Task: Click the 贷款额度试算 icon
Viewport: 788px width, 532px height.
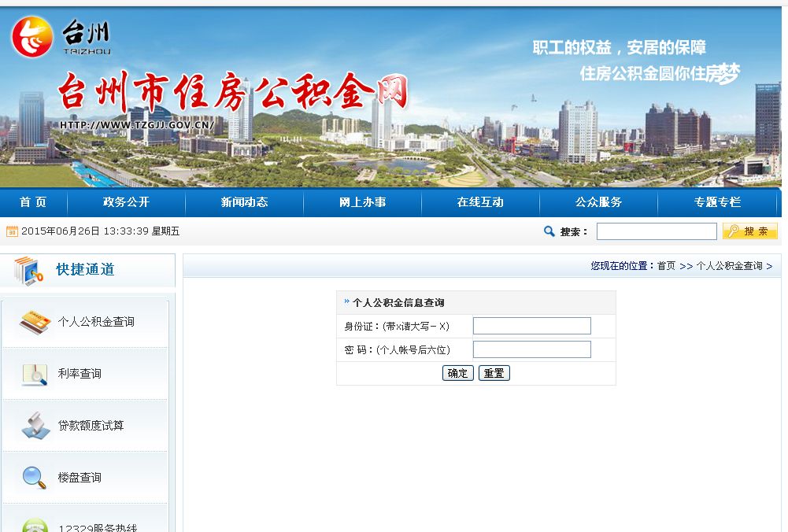Action: [x=35, y=426]
